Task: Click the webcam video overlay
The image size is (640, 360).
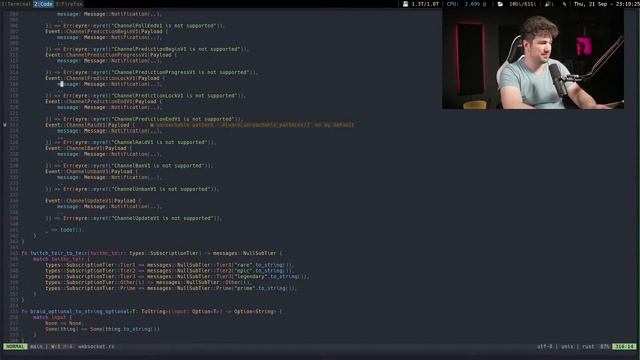Action: (533, 58)
